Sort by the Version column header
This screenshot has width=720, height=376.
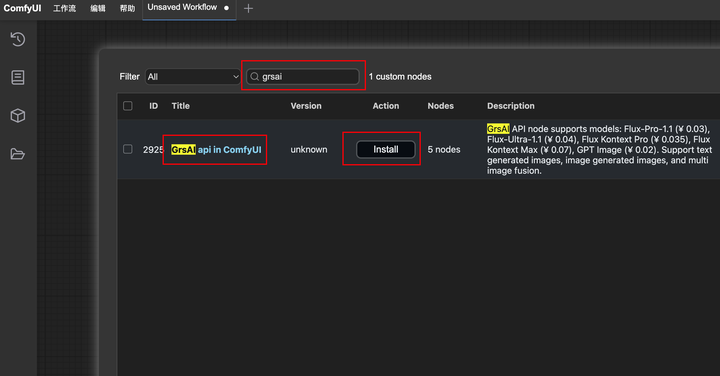pyautogui.click(x=306, y=106)
